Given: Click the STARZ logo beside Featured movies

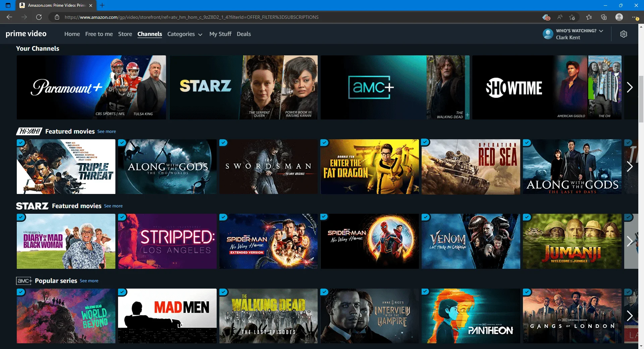Looking at the screenshot, I should 32,206.
